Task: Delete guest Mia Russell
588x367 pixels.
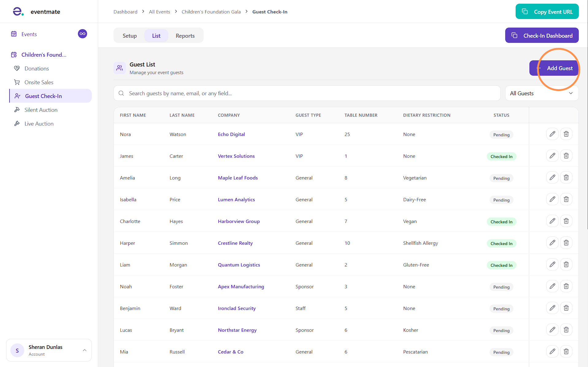Action: pyautogui.click(x=566, y=351)
